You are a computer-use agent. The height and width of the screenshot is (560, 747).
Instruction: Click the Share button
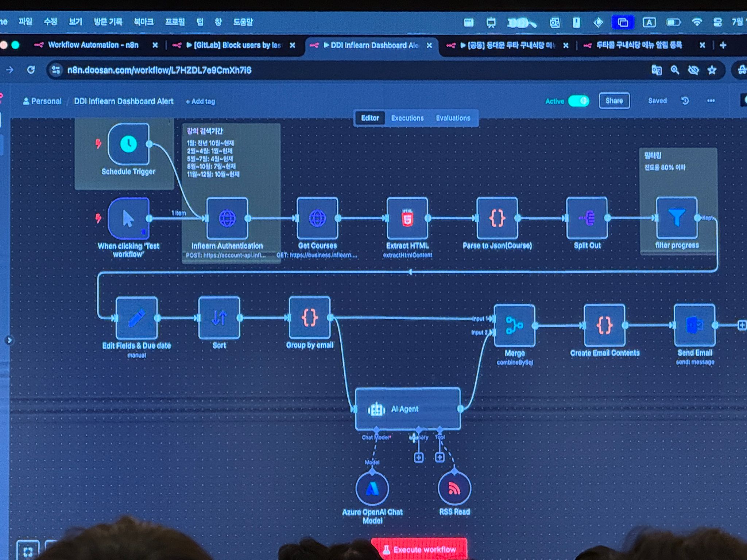[614, 101]
